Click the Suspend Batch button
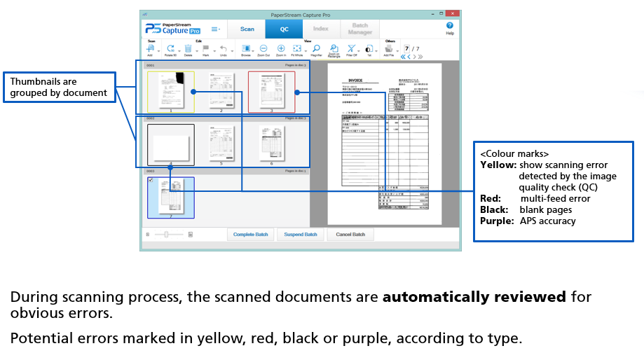The height and width of the screenshot is (353, 644). (300, 235)
